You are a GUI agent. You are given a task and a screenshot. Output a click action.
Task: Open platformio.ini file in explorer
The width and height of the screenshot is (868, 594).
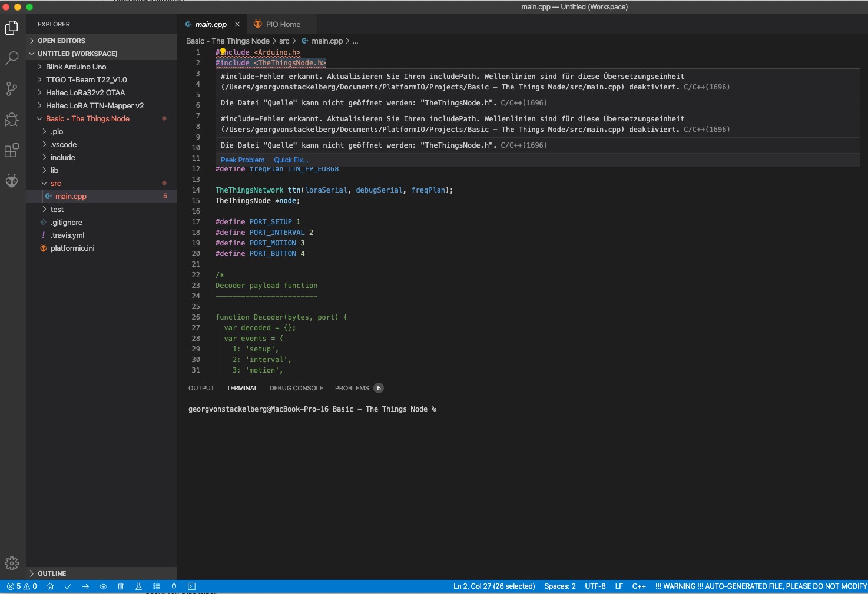pos(72,248)
